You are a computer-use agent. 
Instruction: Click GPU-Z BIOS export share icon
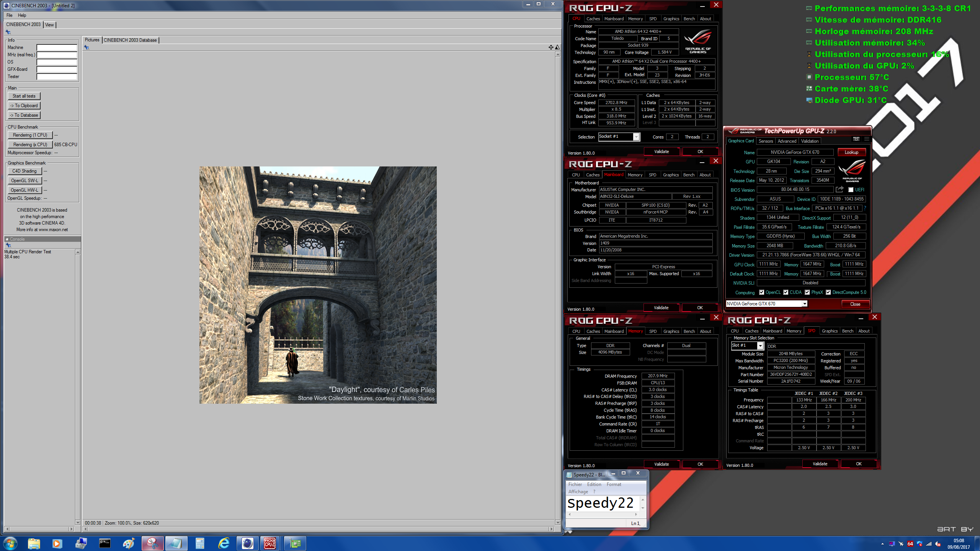click(840, 189)
